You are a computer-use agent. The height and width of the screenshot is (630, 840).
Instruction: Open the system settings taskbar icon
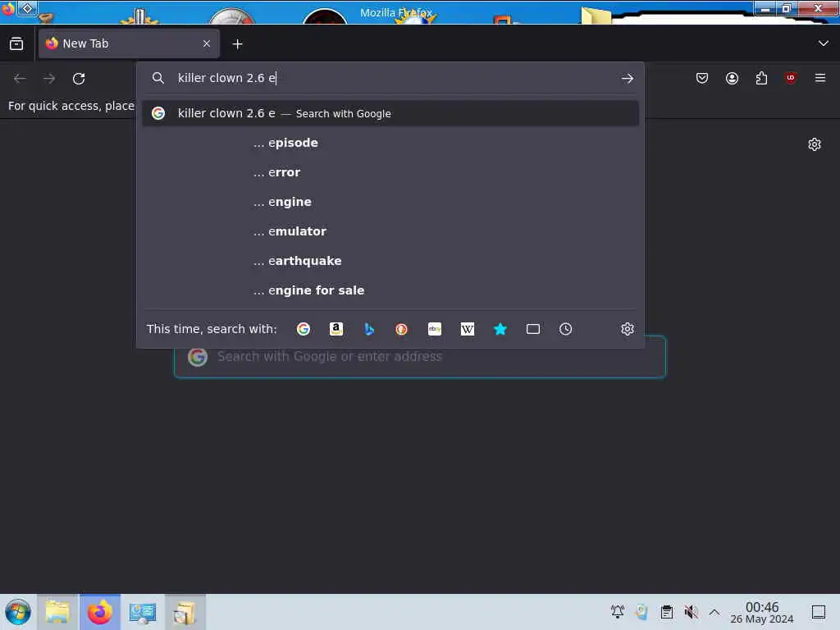(x=143, y=612)
